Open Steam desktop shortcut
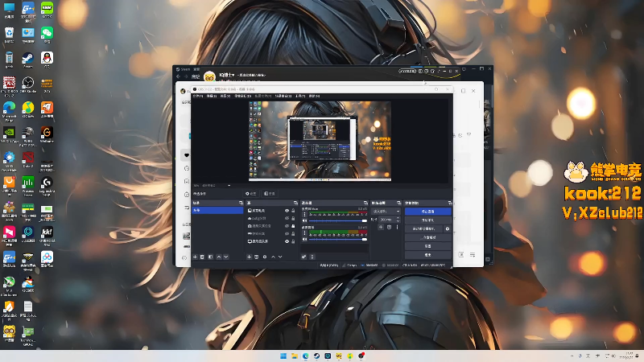Viewport: 644px width, 362px height. [x=28, y=58]
